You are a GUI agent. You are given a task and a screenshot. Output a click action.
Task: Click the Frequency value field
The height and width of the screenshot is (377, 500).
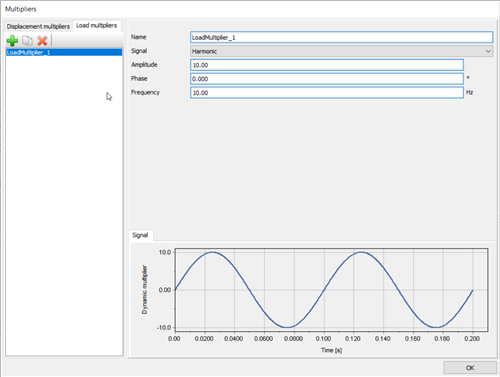point(327,93)
